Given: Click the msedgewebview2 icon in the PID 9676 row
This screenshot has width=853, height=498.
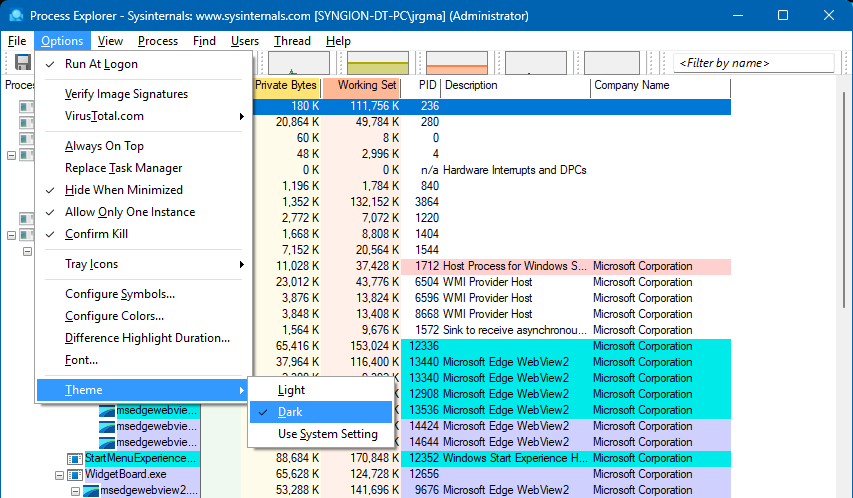Looking at the screenshot, I should click(x=90, y=490).
